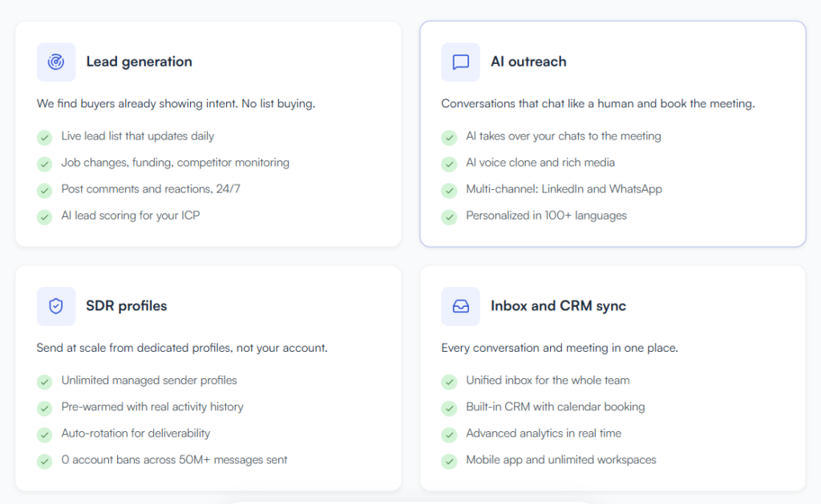This screenshot has width=821, height=504.
Task: Open the Inbox and CRM sync title
Action: 558,306
